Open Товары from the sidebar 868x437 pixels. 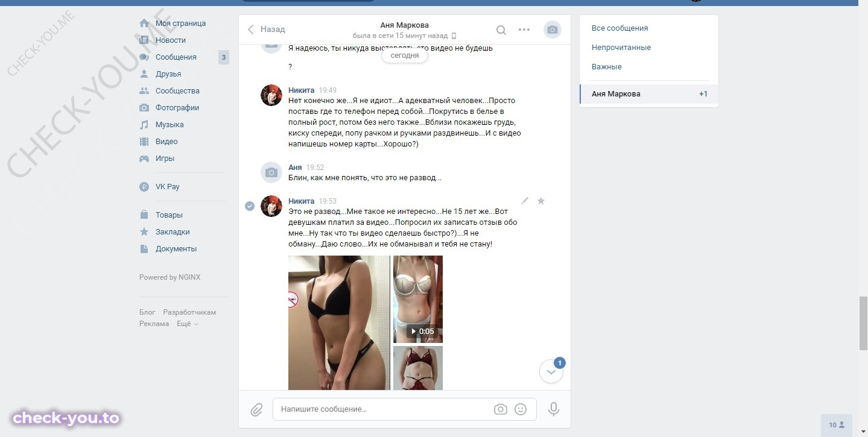[169, 215]
